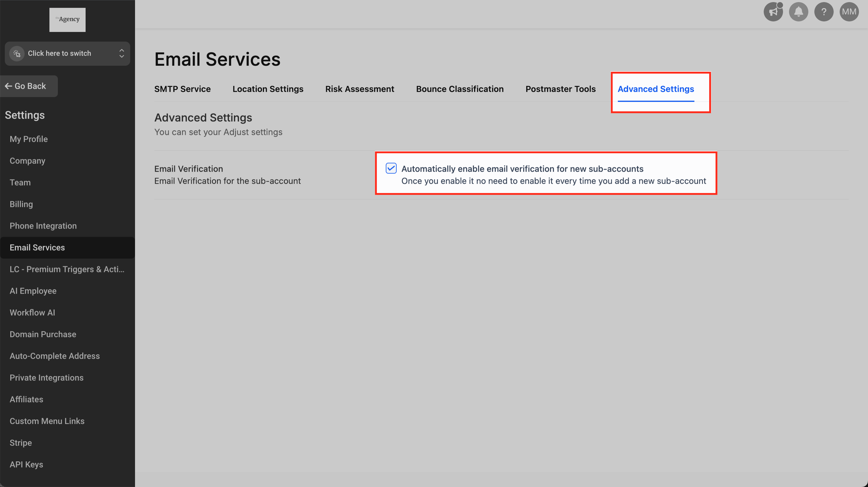The height and width of the screenshot is (487, 868).
Task: Expand the account switcher chevrons
Action: click(122, 54)
